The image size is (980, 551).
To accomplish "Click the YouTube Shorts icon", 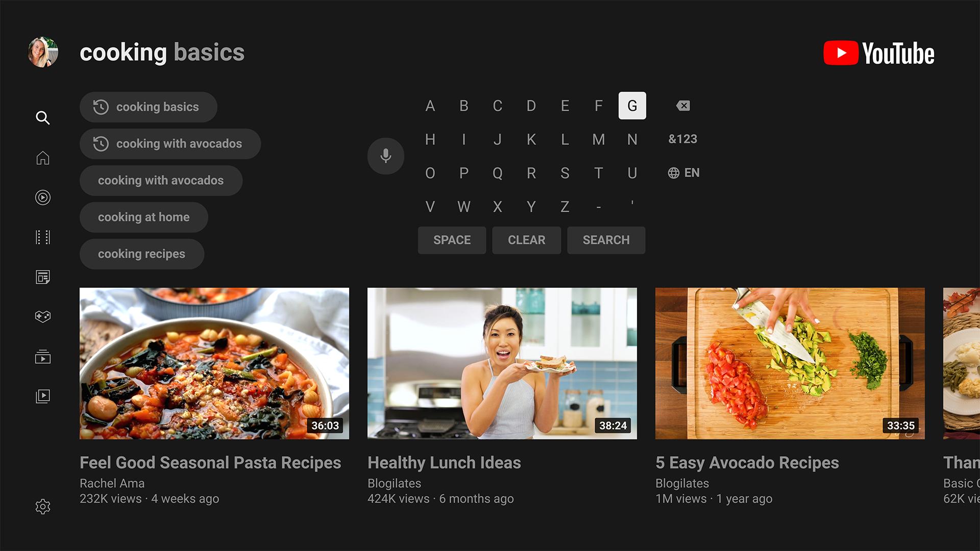I will coord(42,198).
